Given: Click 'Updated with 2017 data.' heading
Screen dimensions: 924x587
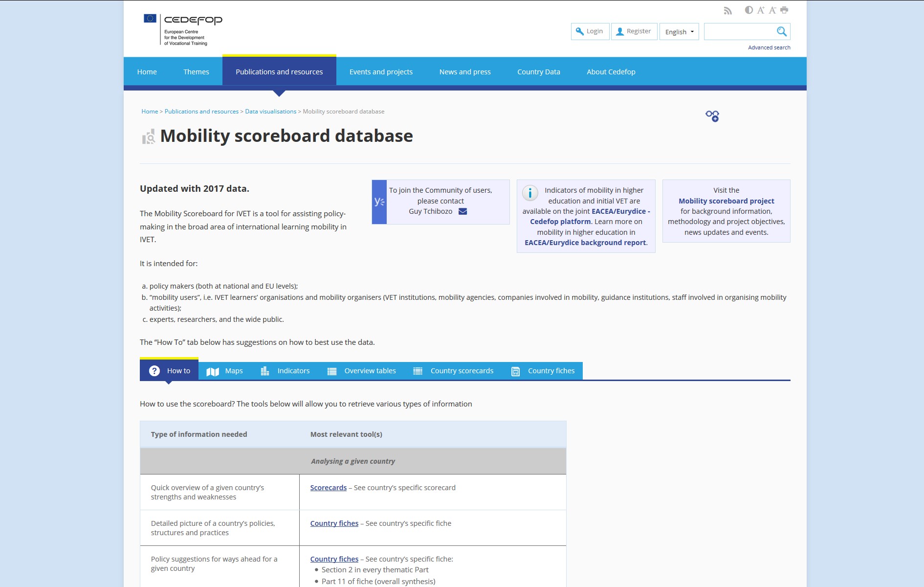Looking at the screenshot, I should 195,189.
